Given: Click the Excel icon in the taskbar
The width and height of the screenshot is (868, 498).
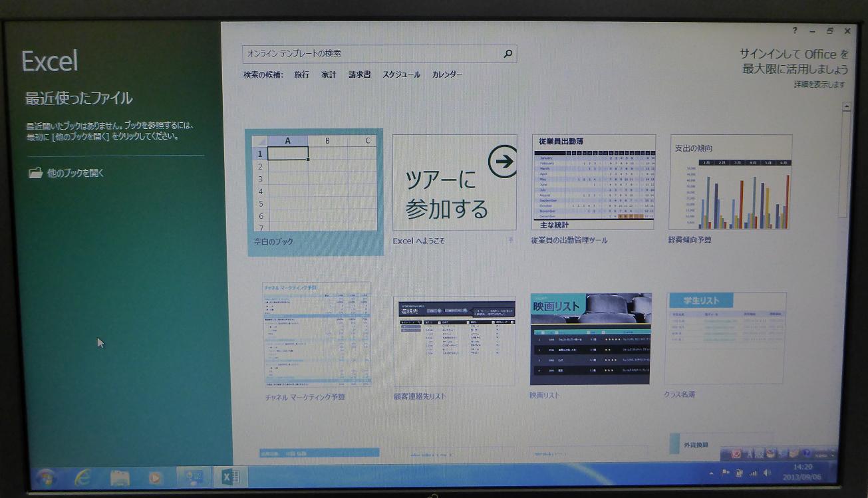Looking at the screenshot, I should (x=231, y=477).
